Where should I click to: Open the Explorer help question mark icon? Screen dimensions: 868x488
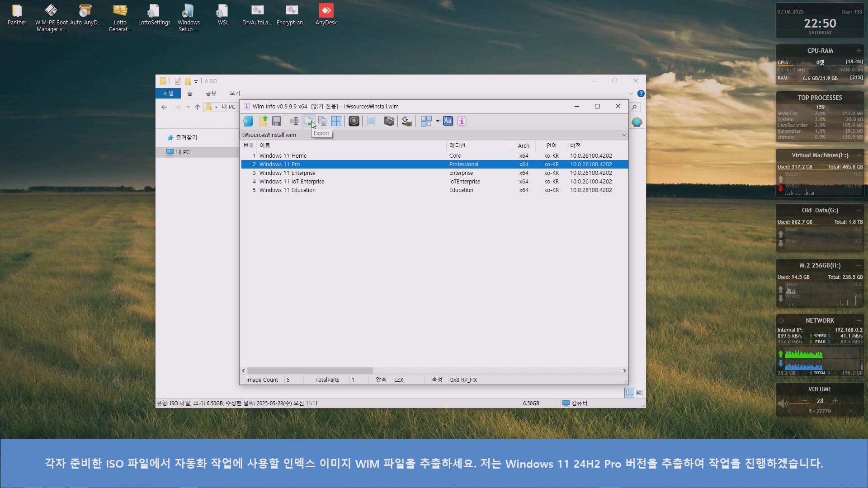tap(641, 94)
